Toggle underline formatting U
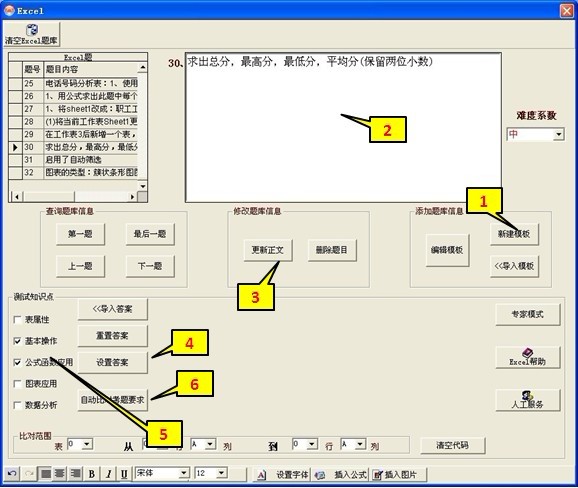The image size is (578, 488). point(124,474)
